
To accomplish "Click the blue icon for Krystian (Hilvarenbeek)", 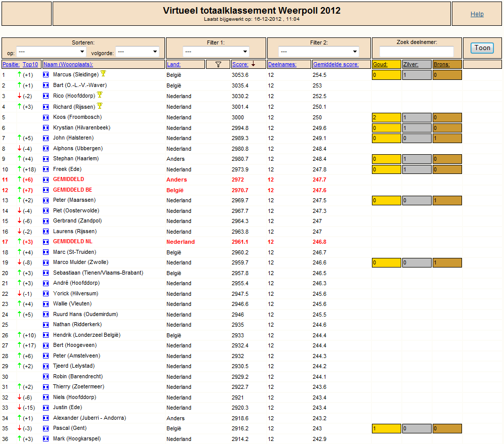I will point(46,127).
